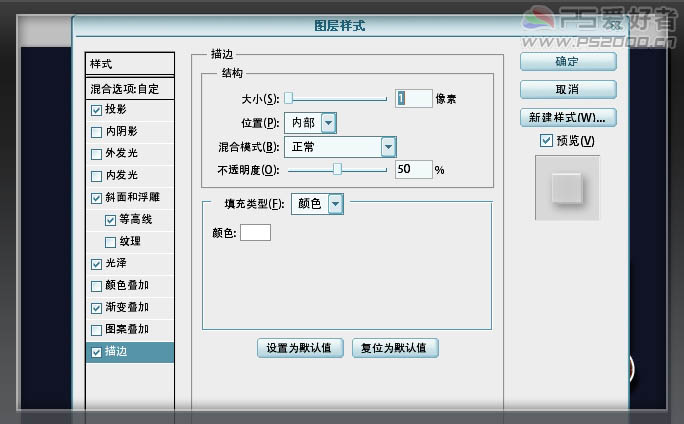Viewport: 684px width, 424px height.
Task: Open the white stroke color swatch
Action: 255,233
